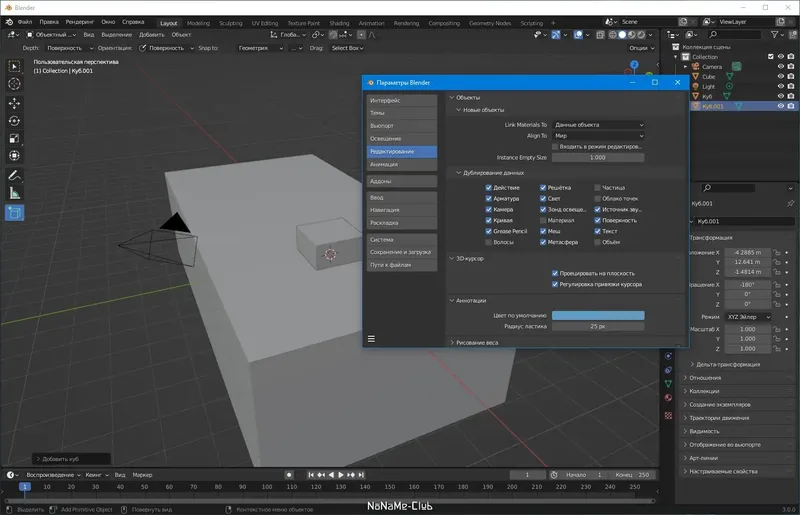Pick the 3D Cursor tool
Image resolution: width=800 pixels, height=515 pixels.
tap(15, 84)
